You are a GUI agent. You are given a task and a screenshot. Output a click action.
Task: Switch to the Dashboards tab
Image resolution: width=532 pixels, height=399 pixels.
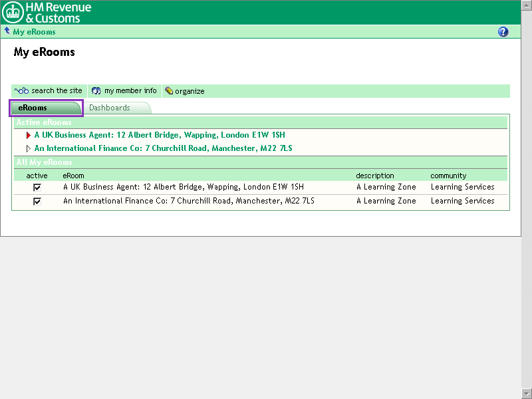[110, 108]
